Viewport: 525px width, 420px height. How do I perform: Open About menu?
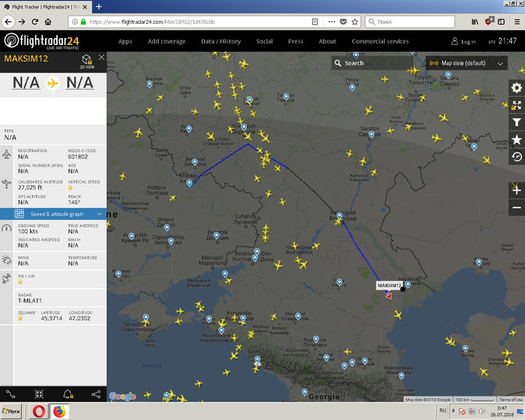(328, 41)
